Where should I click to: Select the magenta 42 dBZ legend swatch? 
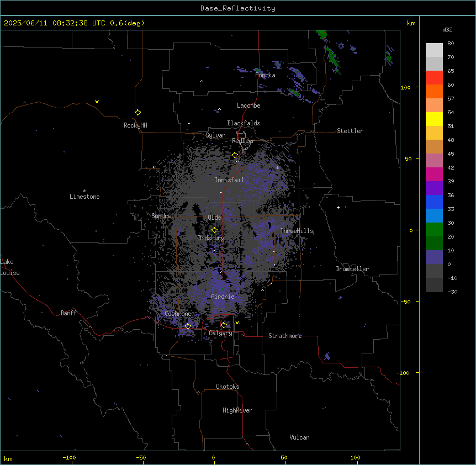point(434,174)
